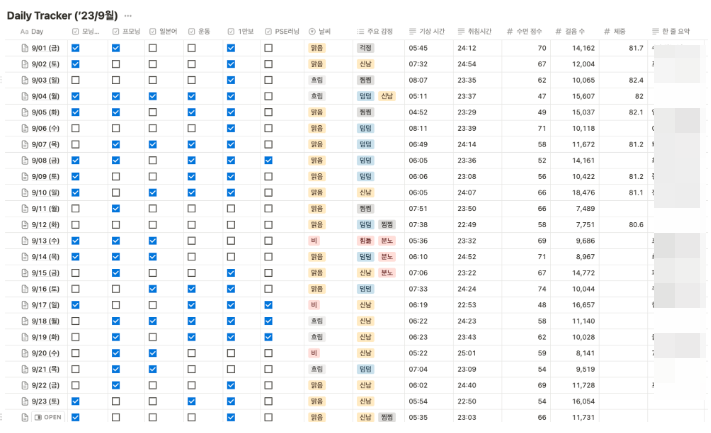Open the 9/02 (토) row title
711x433 pixels.
pyautogui.click(x=45, y=64)
